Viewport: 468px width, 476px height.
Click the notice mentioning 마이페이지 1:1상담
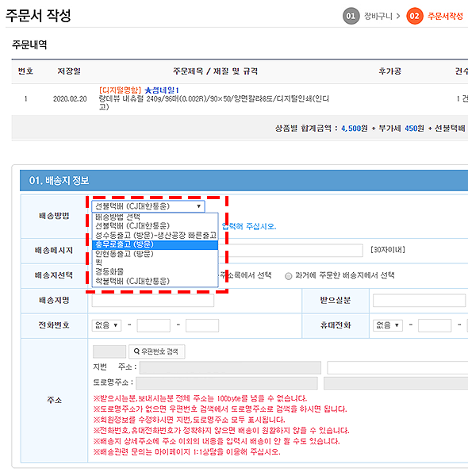[x=186, y=452]
